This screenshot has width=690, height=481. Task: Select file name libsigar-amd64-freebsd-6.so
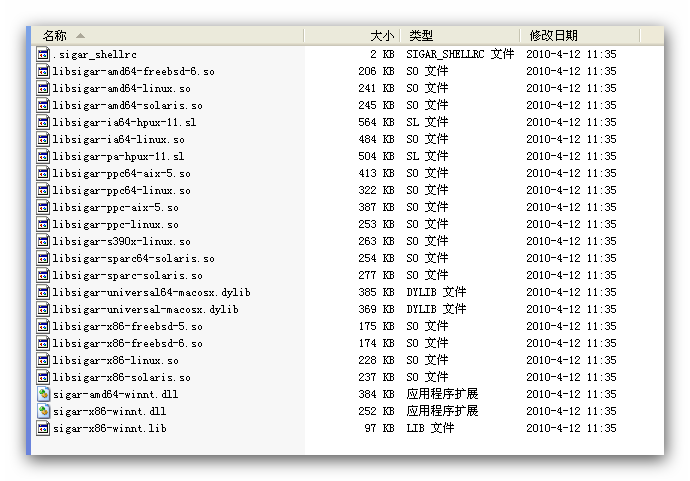tap(133, 71)
